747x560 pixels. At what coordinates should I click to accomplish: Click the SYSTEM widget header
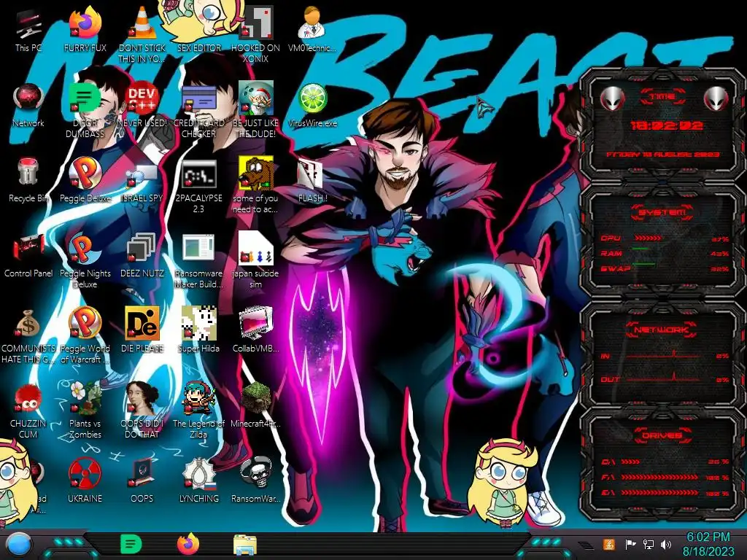(662, 212)
